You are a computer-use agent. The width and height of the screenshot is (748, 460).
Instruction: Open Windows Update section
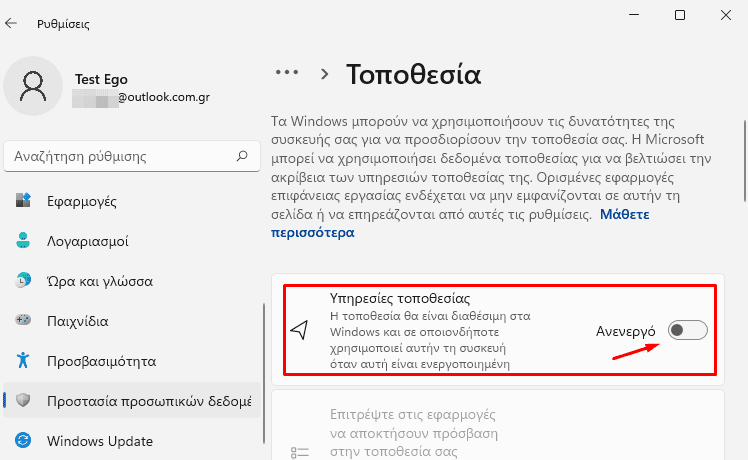point(132,440)
